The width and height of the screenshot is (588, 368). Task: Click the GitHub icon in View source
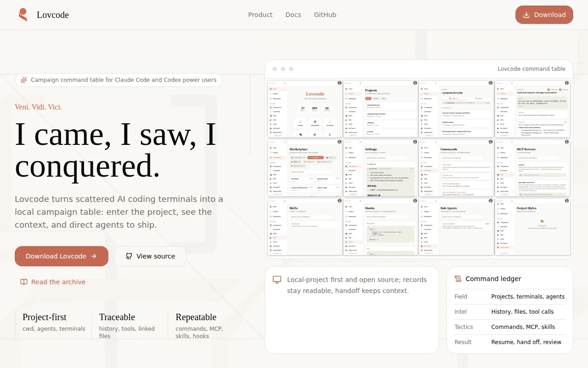[129, 256]
